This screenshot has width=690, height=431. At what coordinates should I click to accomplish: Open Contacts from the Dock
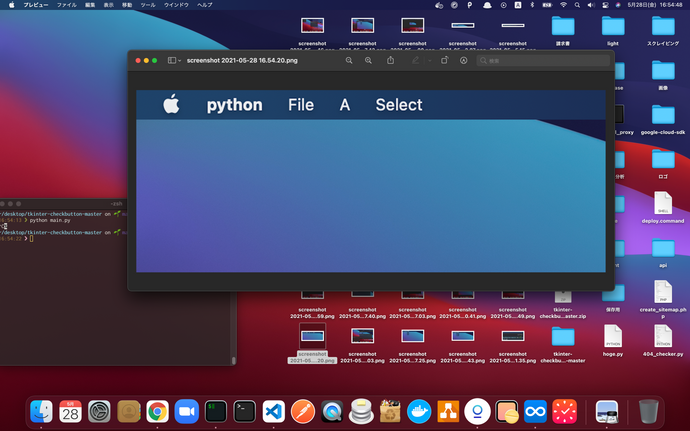[x=128, y=412]
